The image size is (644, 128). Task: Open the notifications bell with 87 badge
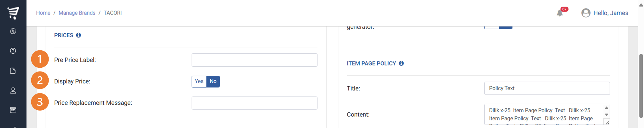click(560, 13)
